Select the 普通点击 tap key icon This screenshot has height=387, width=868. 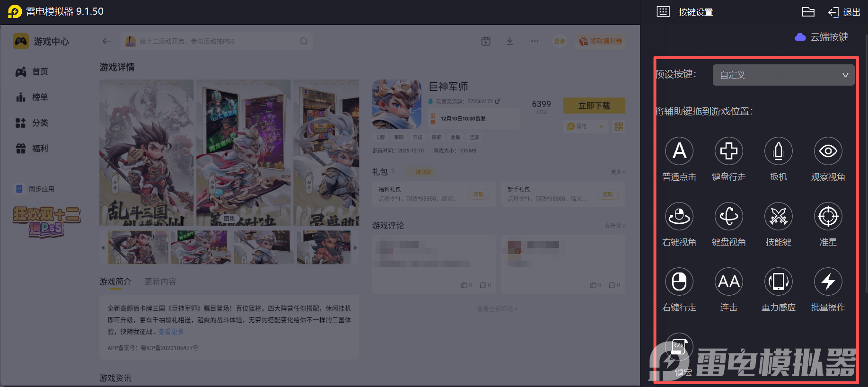point(679,151)
